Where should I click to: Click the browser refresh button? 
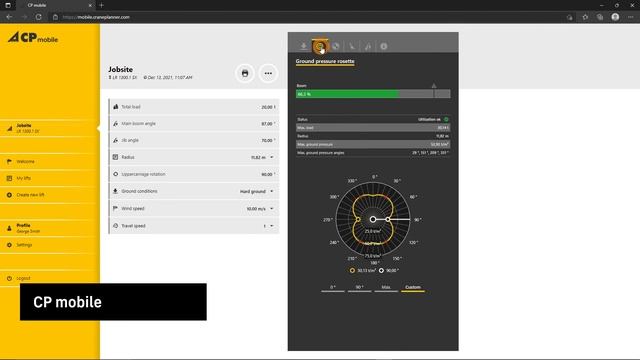(x=38, y=17)
